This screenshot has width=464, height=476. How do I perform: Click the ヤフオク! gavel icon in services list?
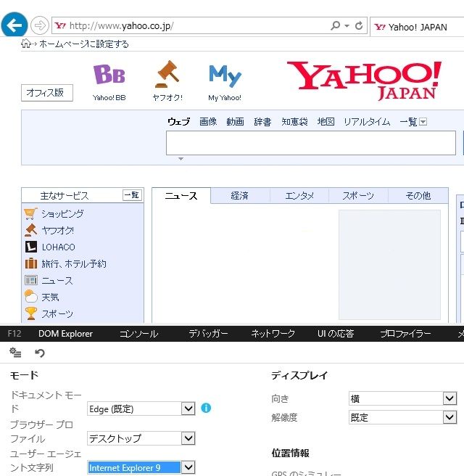(31, 231)
